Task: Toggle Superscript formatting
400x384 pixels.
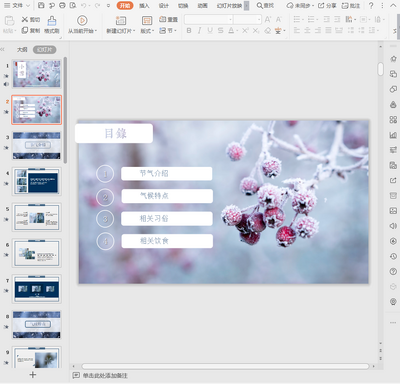Action: 245,31
